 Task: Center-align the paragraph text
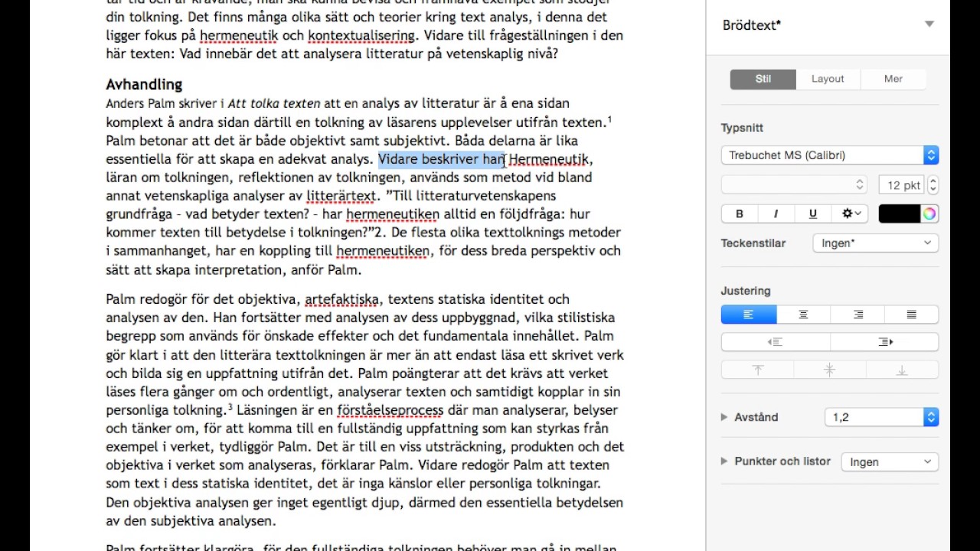coord(803,315)
